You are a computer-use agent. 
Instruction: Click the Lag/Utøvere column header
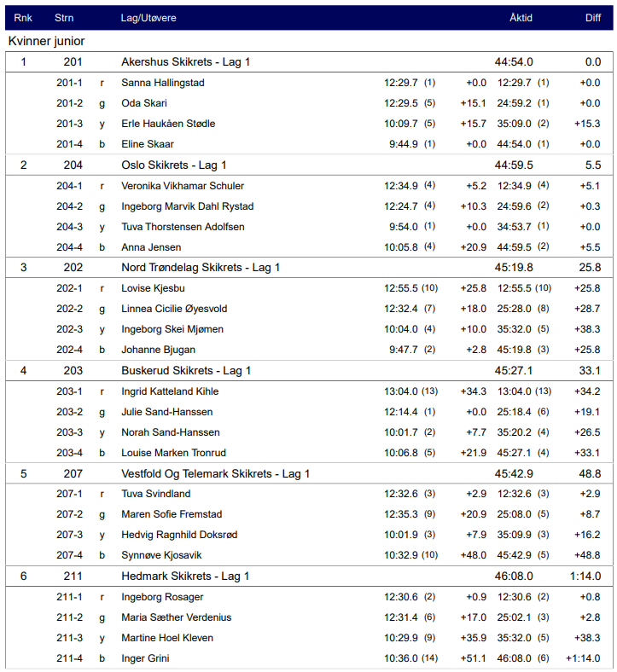[x=148, y=18]
